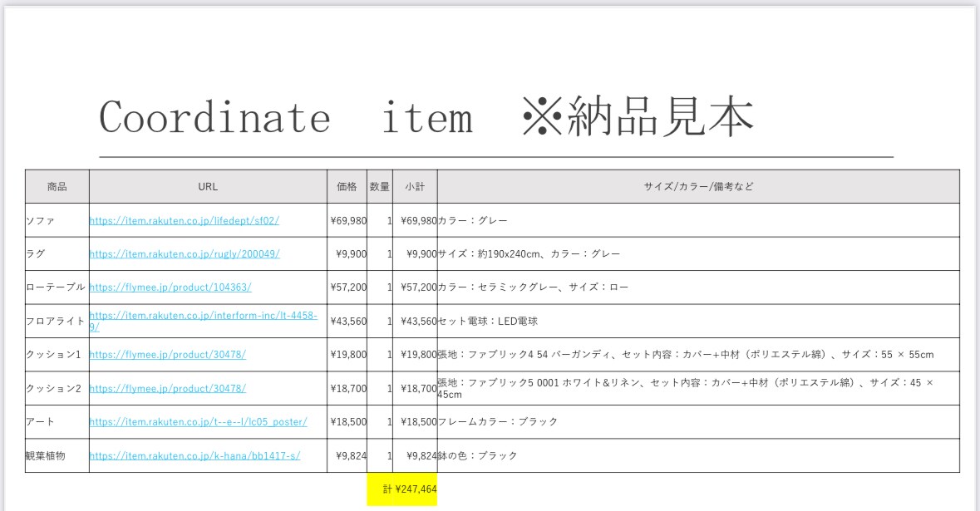Open the 観葉植物 k-hana/bb1417-s link

point(195,455)
